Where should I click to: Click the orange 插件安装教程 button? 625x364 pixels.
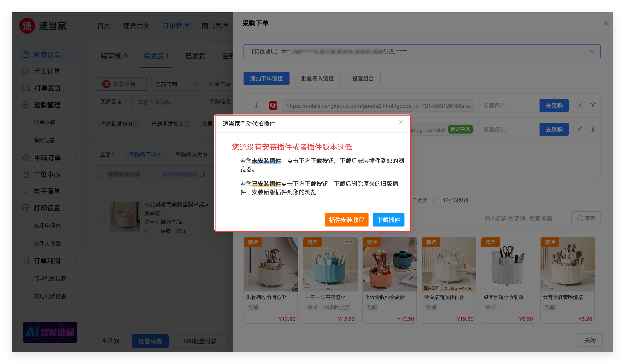[x=347, y=220]
